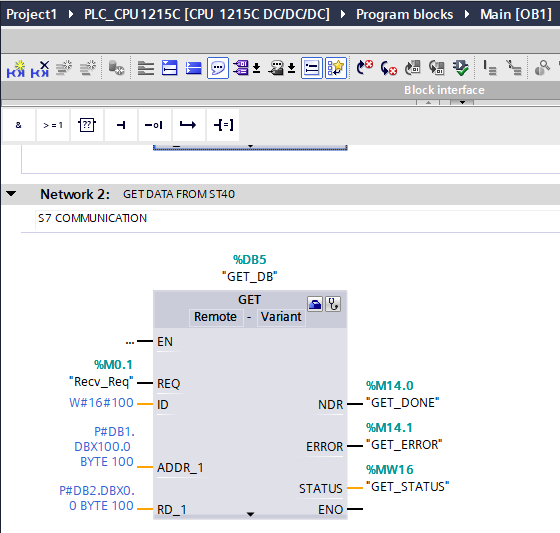Select the %DB5 instance data block label
This screenshot has width=560, height=533.
point(250,260)
